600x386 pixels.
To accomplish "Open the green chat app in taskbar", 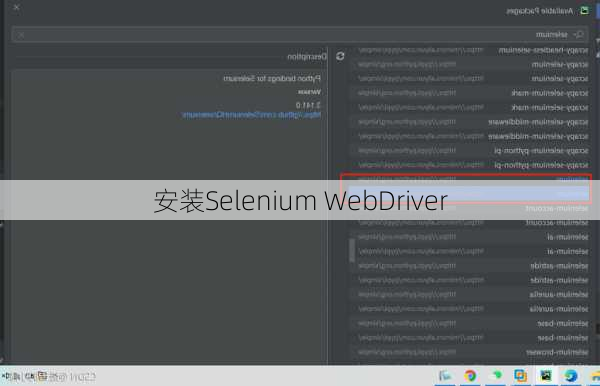I will (x=496, y=376).
